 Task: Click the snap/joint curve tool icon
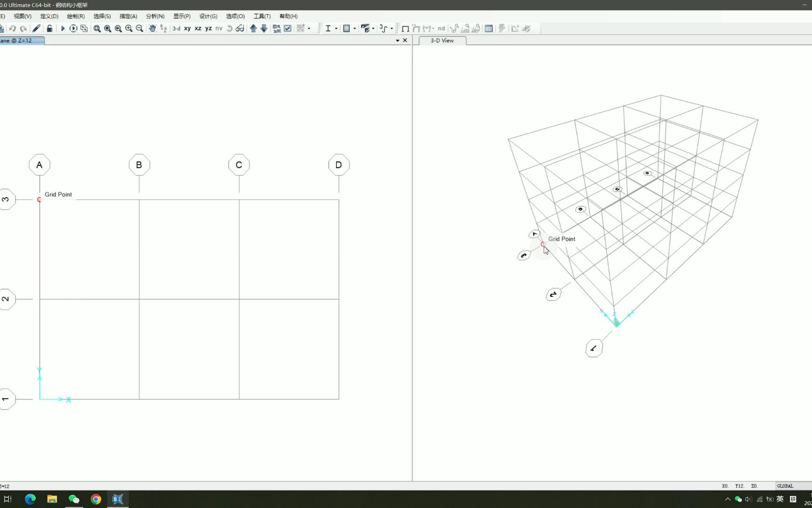(384, 29)
